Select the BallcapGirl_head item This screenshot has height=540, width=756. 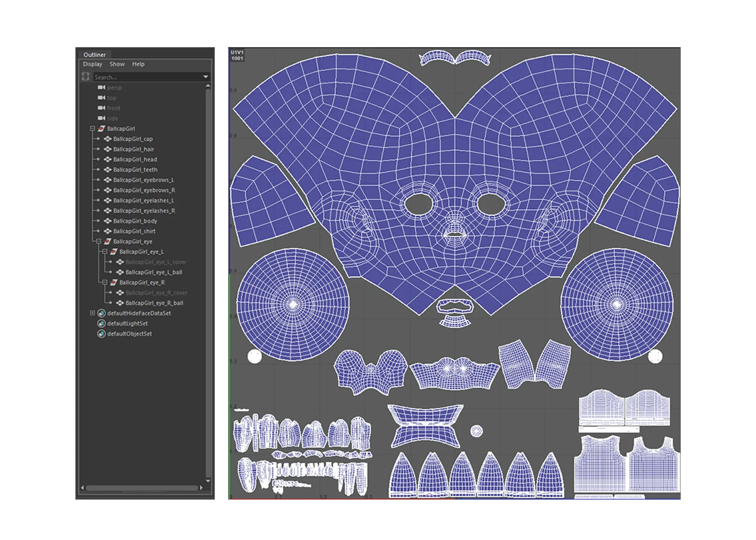click(135, 159)
